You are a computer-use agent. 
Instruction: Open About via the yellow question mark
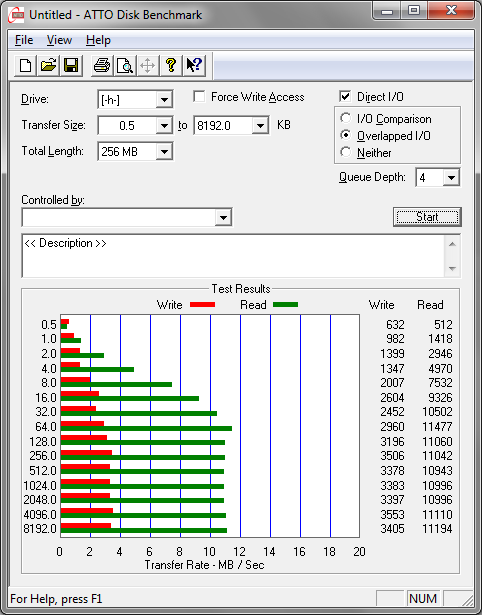tap(171, 65)
